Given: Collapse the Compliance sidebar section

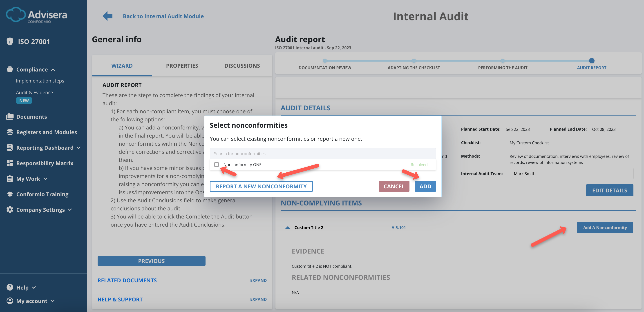Looking at the screenshot, I should pos(53,69).
